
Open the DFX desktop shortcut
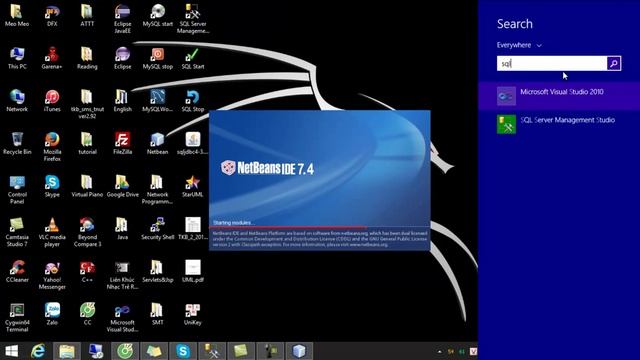click(x=52, y=15)
